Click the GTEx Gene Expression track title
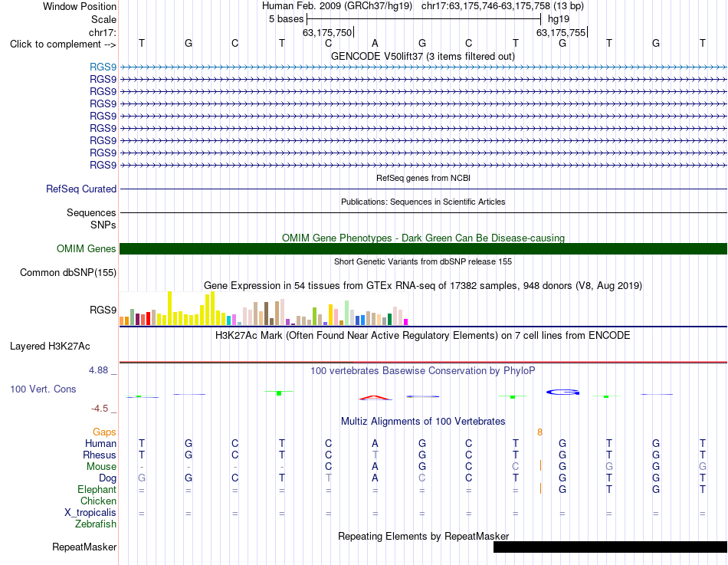 [x=423, y=286]
